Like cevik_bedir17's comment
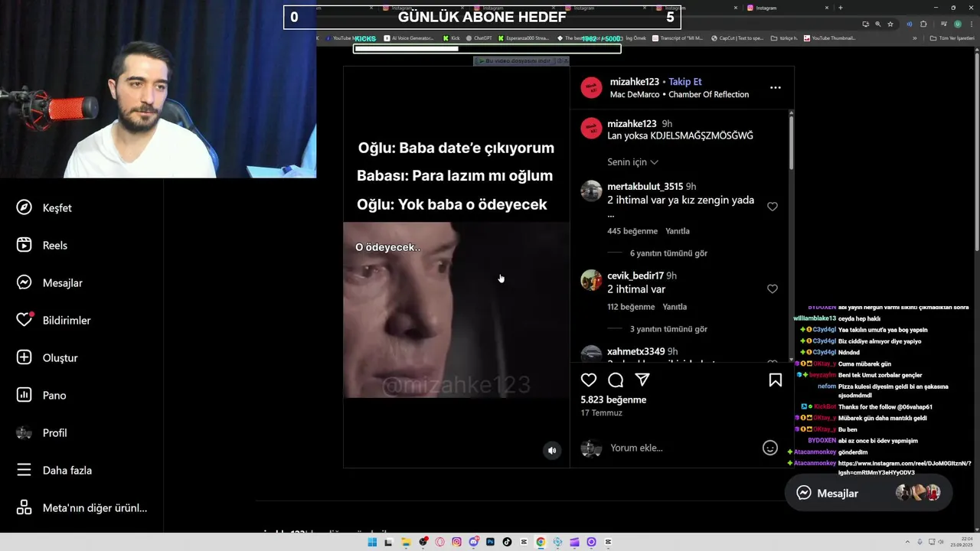980x551 pixels. pos(773,289)
